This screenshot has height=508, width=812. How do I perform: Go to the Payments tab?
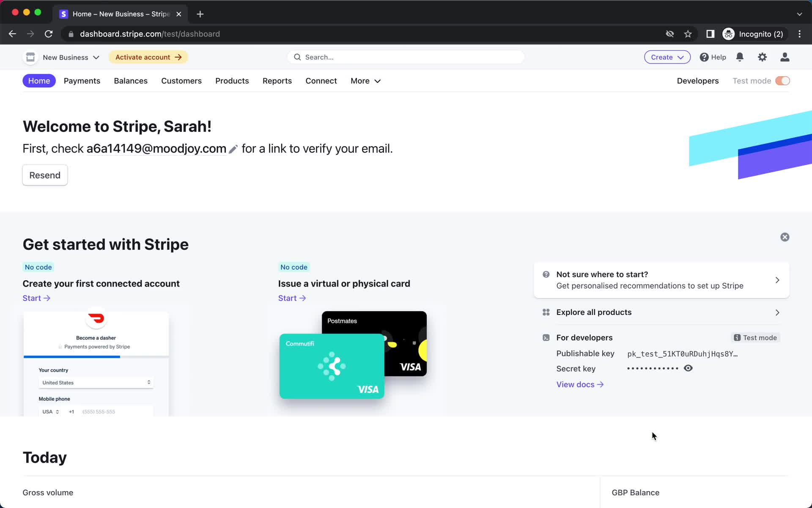(82, 81)
